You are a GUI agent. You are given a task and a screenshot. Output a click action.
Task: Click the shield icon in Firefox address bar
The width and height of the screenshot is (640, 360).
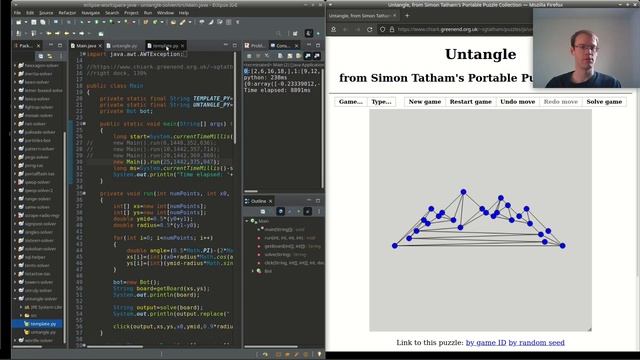point(382,29)
